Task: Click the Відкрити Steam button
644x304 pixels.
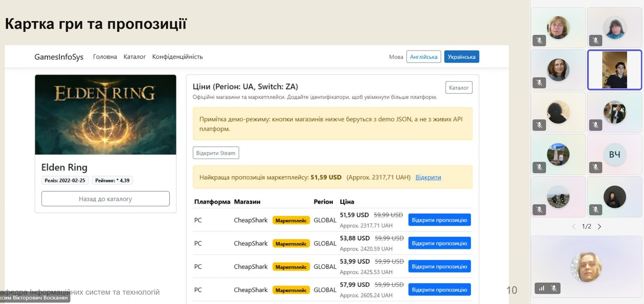Action: [x=216, y=153]
